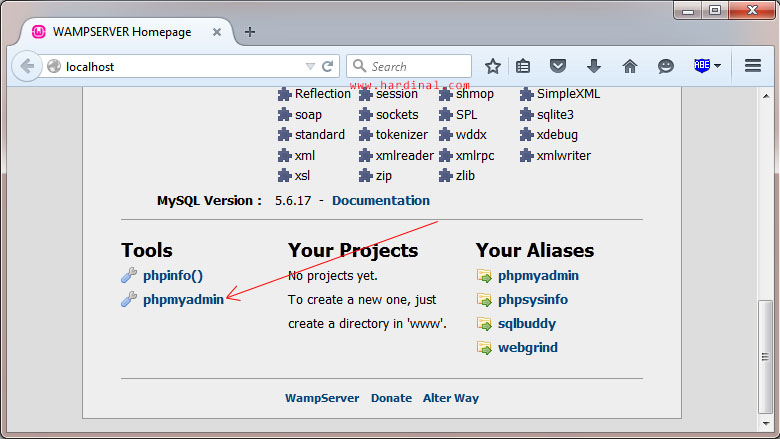The image size is (780, 439).
Task: Open a new tab with plus
Action: pyautogui.click(x=250, y=32)
